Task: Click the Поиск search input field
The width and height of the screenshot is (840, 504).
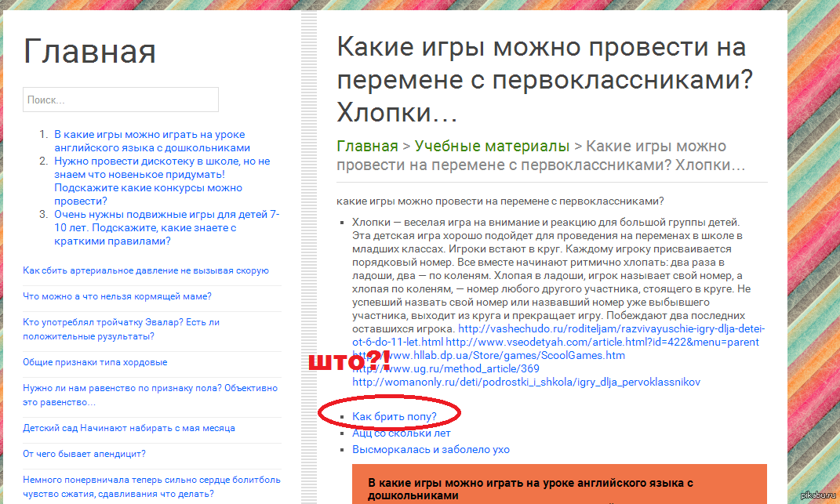Action: tap(120, 100)
